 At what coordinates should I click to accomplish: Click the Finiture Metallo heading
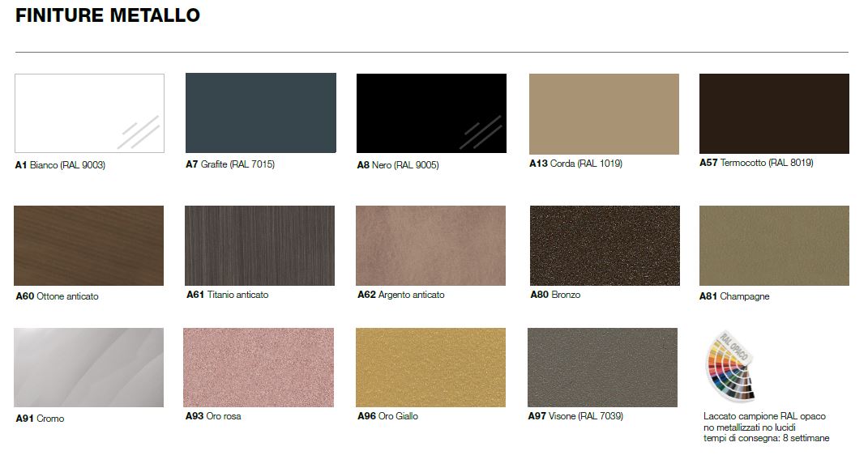[x=108, y=16]
